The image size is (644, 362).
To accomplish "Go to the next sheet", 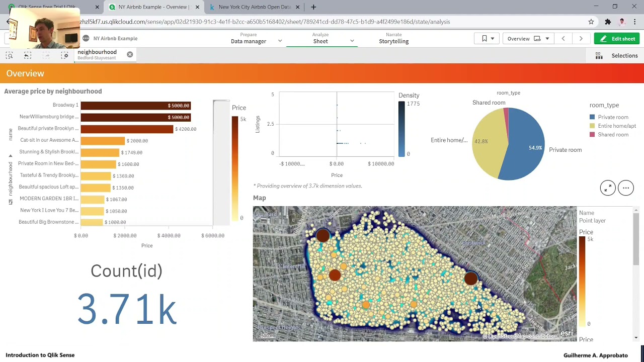I will (581, 39).
